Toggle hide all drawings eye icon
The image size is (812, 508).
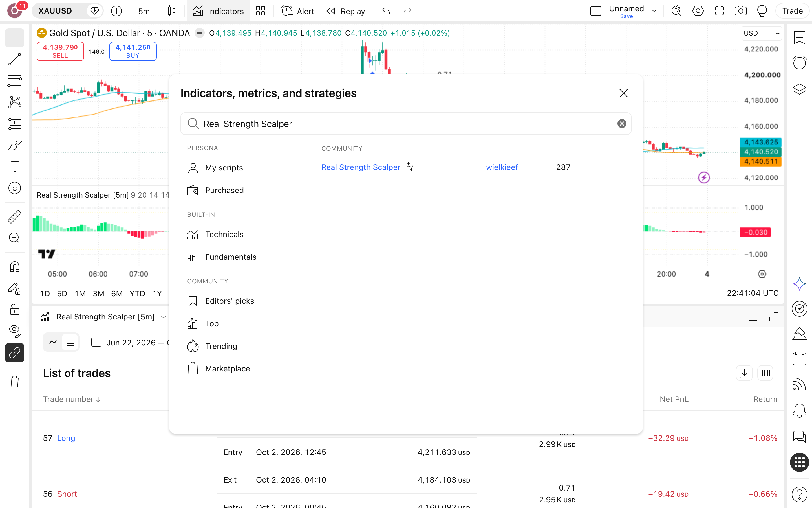(14, 331)
